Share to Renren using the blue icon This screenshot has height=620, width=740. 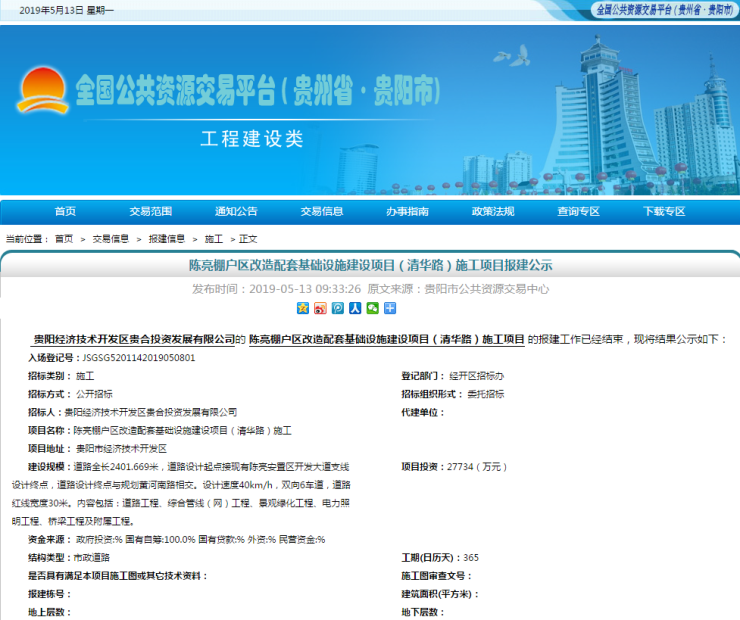point(355,309)
